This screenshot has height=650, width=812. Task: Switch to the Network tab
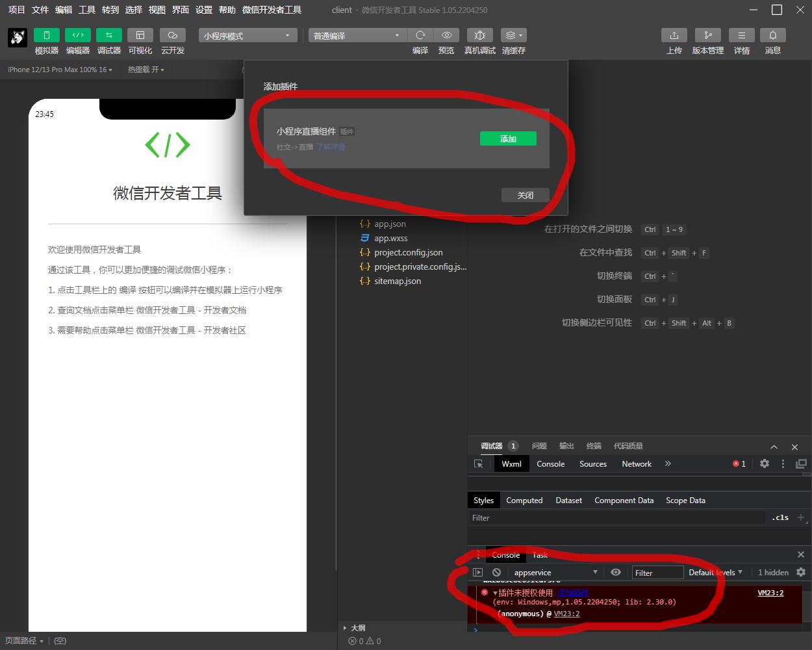click(637, 463)
